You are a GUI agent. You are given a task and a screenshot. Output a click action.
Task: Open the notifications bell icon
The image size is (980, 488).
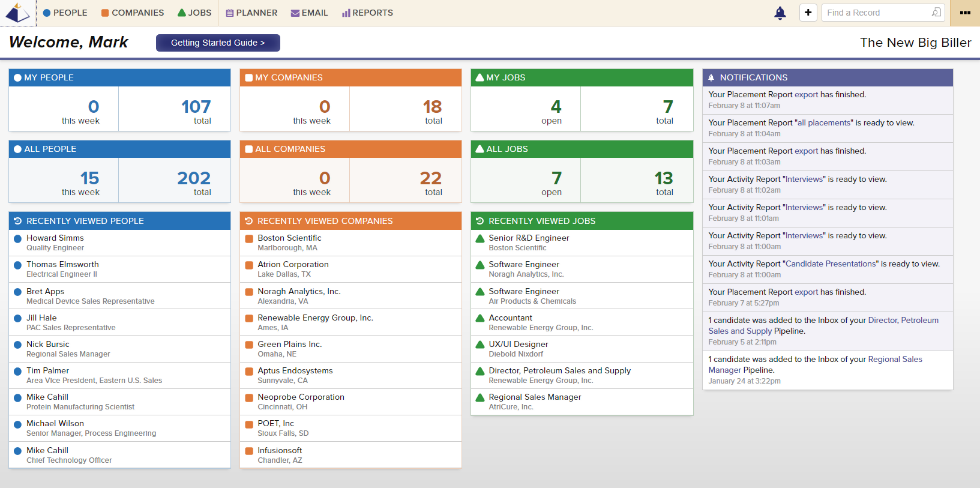pyautogui.click(x=780, y=13)
